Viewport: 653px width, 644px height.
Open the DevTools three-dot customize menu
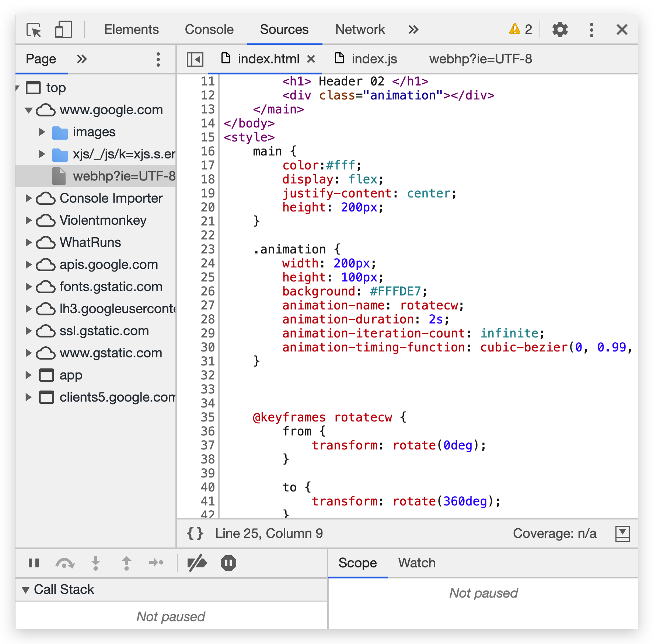(591, 30)
